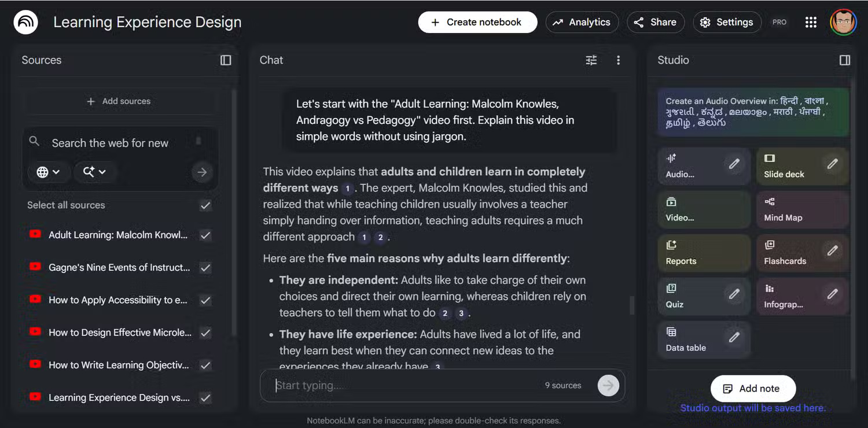Toggle Select all sources checkbox
The height and width of the screenshot is (428, 868).
click(x=205, y=205)
